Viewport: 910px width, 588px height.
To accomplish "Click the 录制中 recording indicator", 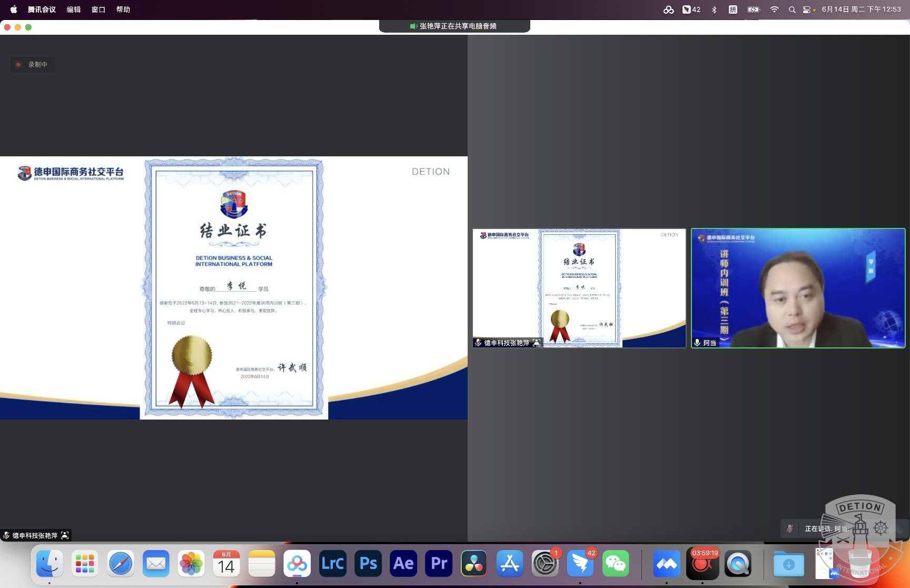I will coord(32,65).
